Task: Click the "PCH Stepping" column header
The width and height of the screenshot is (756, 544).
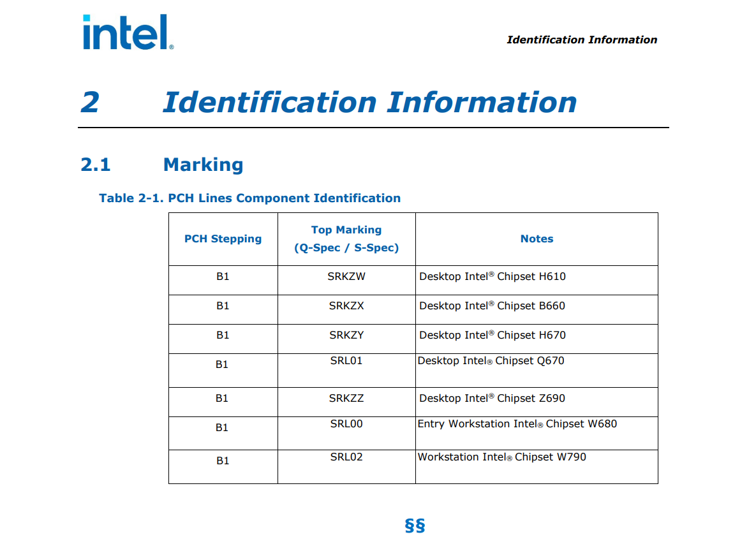Action: pos(223,239)
